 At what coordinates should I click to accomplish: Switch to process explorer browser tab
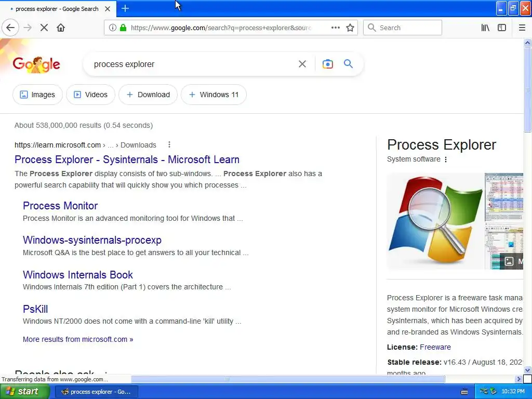click(57, 9)
